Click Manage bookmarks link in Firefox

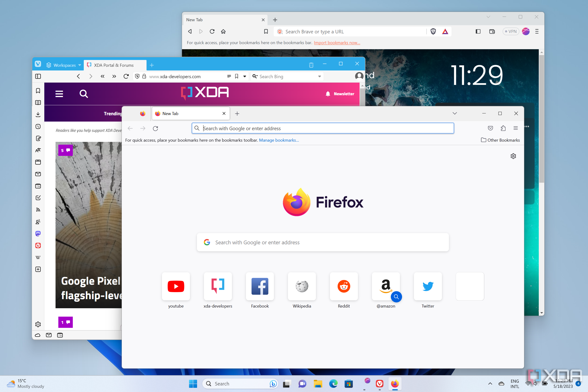[279, 140]
